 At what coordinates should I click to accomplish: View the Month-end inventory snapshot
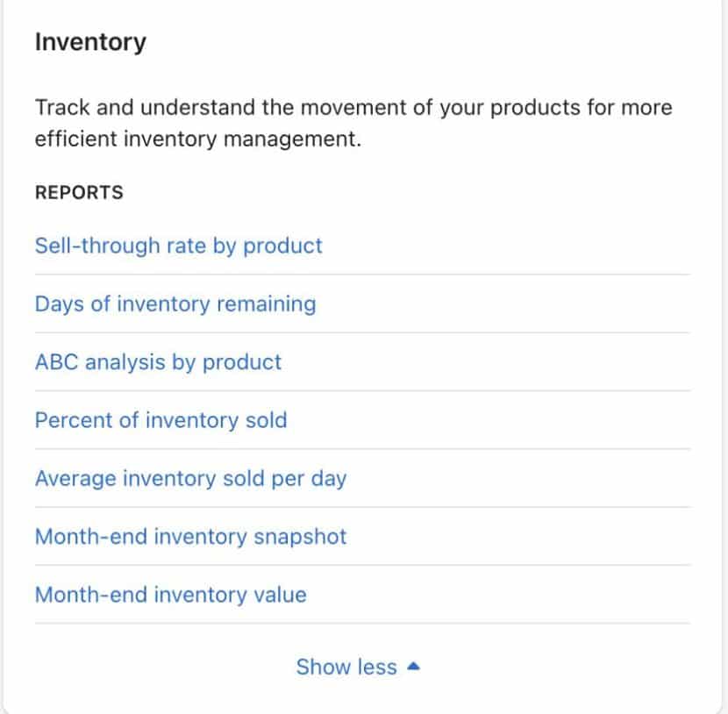[190, 537]
